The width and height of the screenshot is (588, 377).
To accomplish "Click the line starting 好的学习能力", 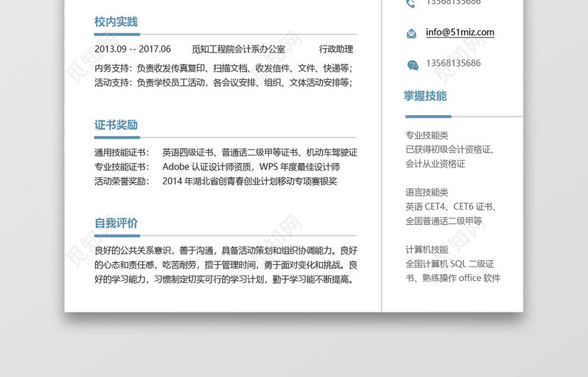I will (224, 280).
